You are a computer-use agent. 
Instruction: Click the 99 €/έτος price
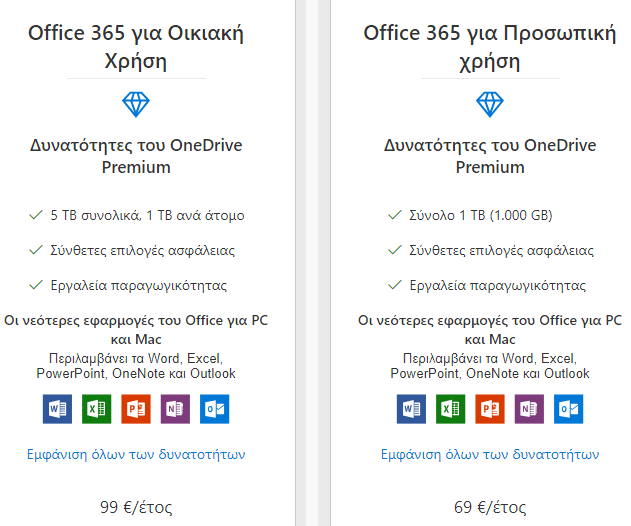(136, 507)
